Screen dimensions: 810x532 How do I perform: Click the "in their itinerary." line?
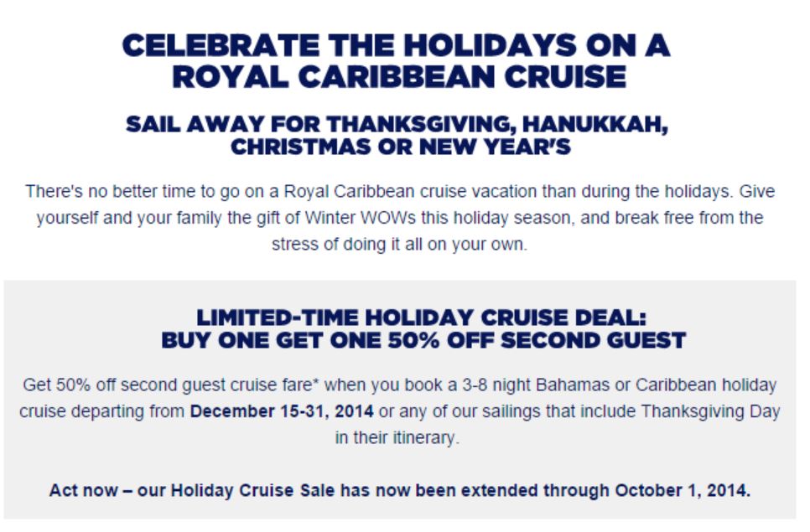coord(397,437)
